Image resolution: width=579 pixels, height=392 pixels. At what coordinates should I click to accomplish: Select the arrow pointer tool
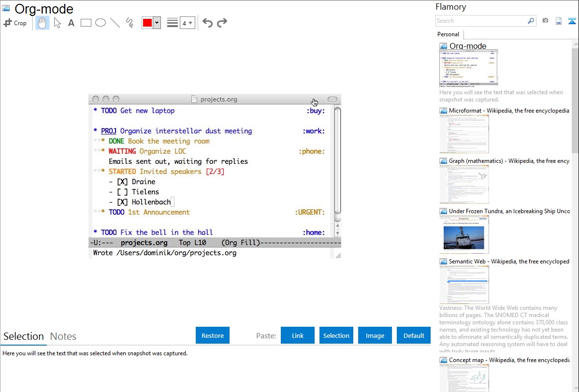click(x=57, y=23)
